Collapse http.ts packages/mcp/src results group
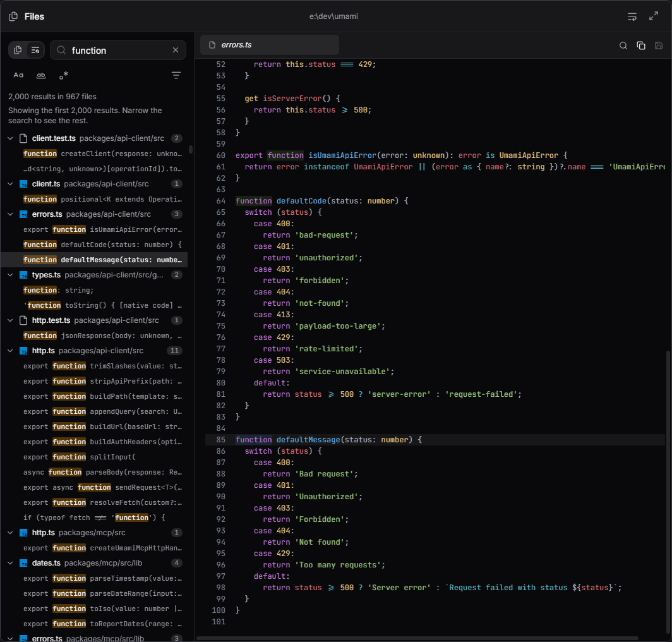Image resolution: width=672 pixels, height=642 pixels. 10,532
